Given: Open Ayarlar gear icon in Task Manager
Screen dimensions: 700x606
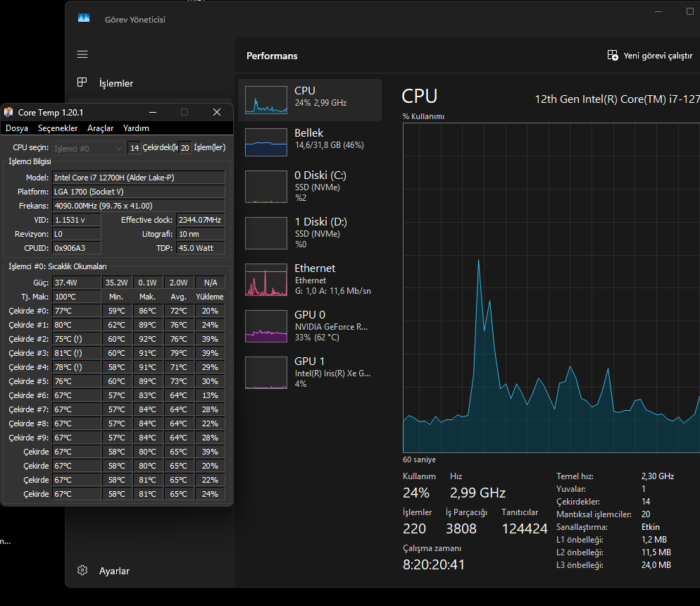Looking at the screenshot, I should coord(82,570).
